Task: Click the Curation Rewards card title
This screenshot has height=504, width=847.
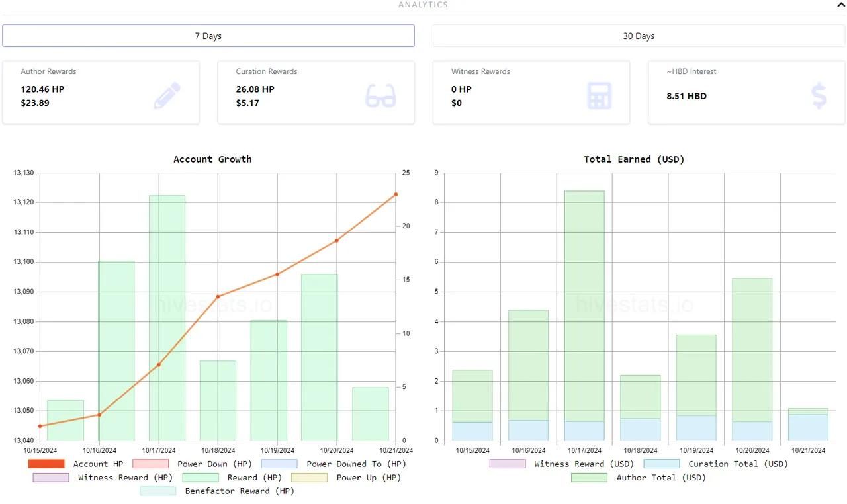Action: (x=267, y=71)
